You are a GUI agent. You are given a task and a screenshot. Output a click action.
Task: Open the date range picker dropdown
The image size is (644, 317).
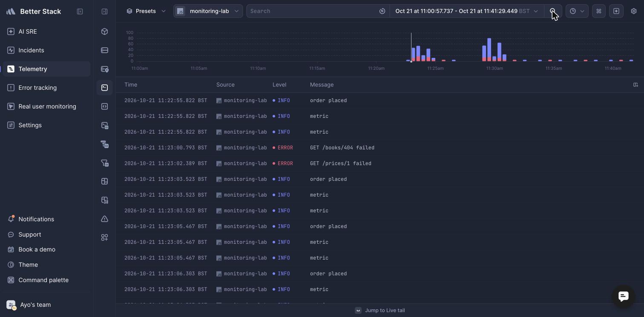coord(467,11)
